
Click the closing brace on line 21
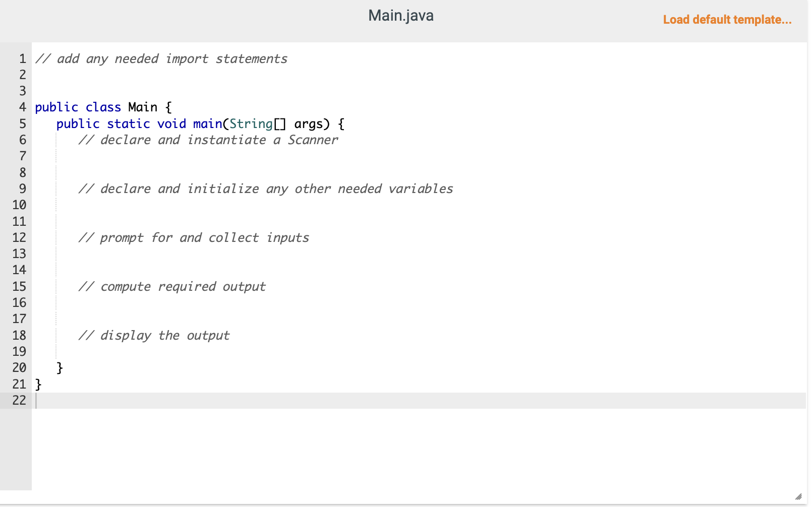(37, 384)
